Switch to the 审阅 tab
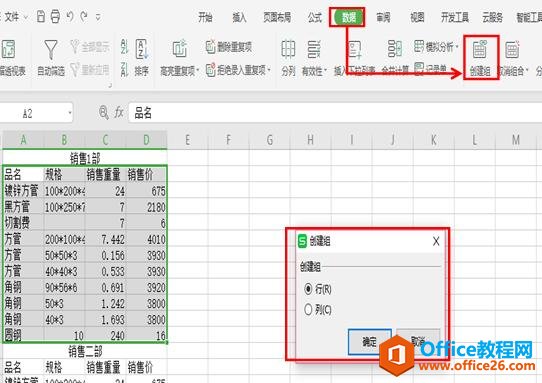This screenshot has height=383, width=542. click(x=383, y=17)
